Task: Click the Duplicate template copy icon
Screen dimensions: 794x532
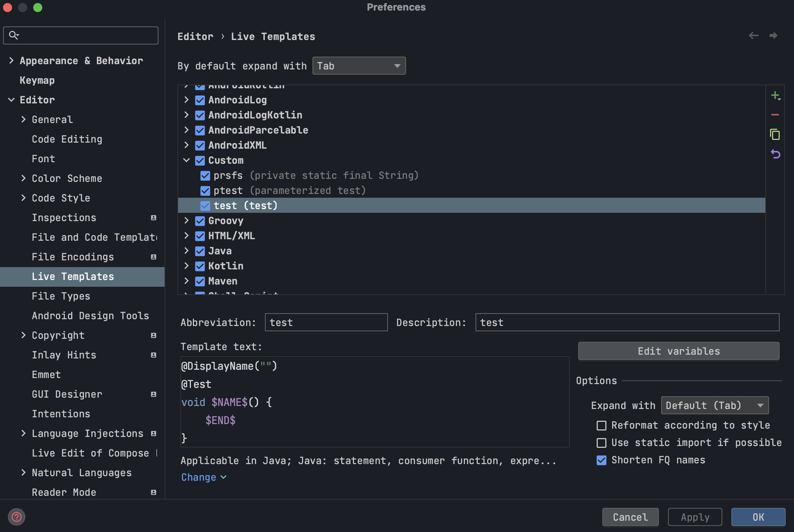Action: tap(775, 134)
